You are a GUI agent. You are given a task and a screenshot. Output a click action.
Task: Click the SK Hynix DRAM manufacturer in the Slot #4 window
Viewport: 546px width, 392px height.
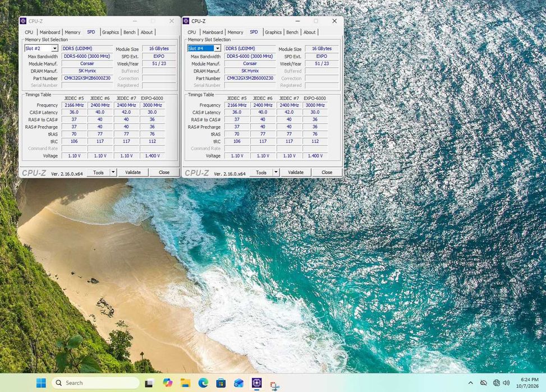(x=250, y=71)
